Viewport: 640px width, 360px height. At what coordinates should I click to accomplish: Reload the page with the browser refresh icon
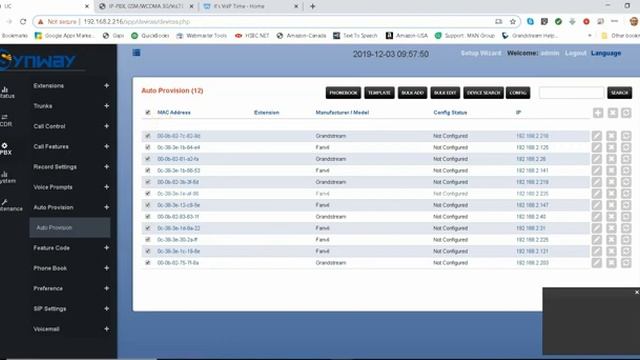pyautogui.click(x=23, y=22)
